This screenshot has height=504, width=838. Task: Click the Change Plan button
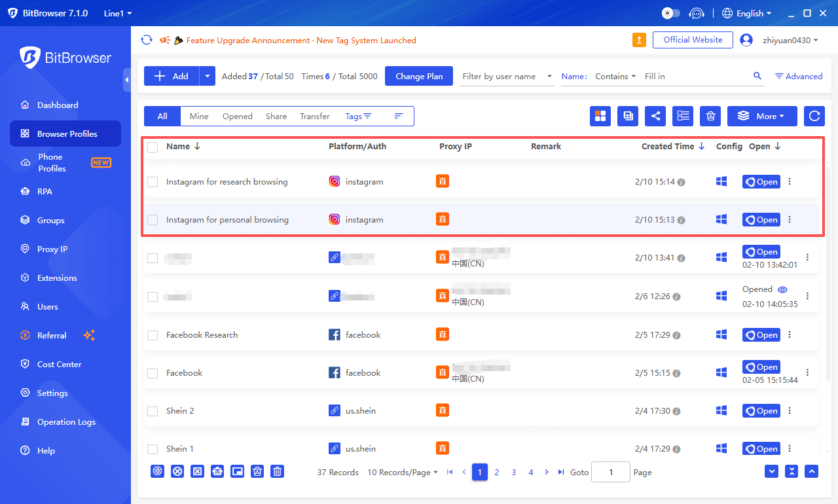[418, 76]
